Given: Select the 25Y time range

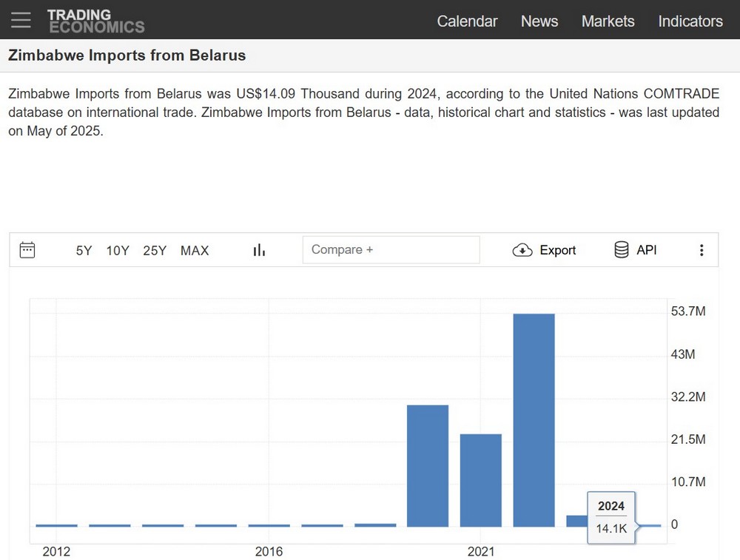Looking at the screenshot, I should coord(155,251).
